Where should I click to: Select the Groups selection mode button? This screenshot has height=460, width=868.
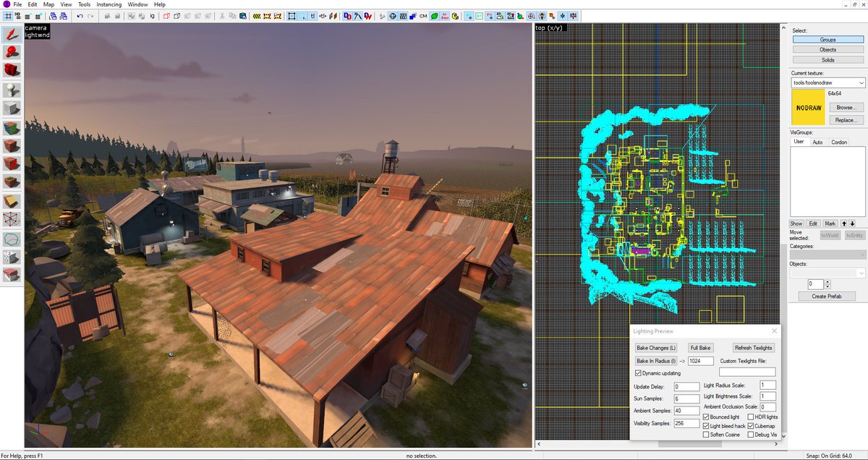click(x=827, y=40)
